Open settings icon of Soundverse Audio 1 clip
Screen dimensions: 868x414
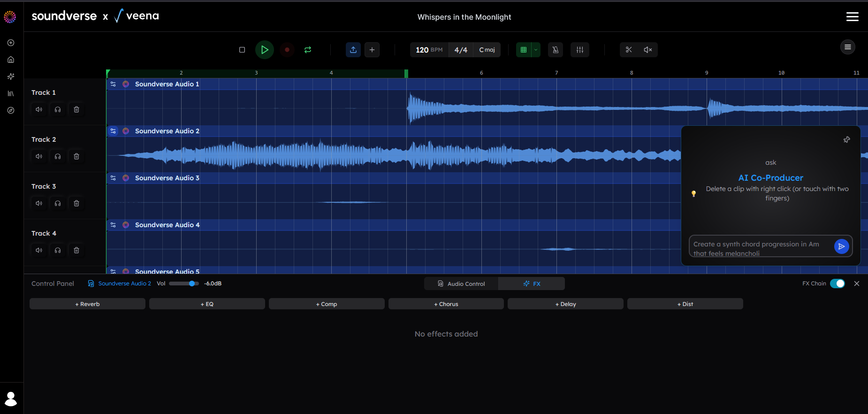coord(113,84)
